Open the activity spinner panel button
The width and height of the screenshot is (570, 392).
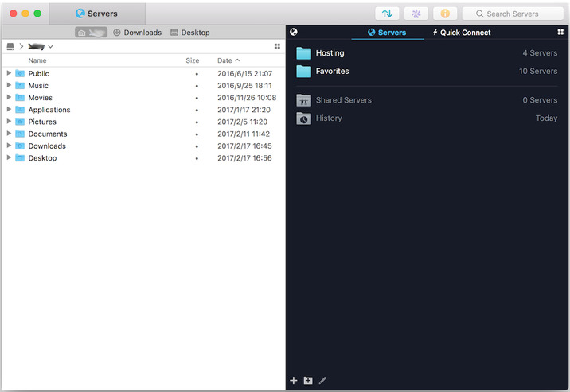tap(416, 14)
